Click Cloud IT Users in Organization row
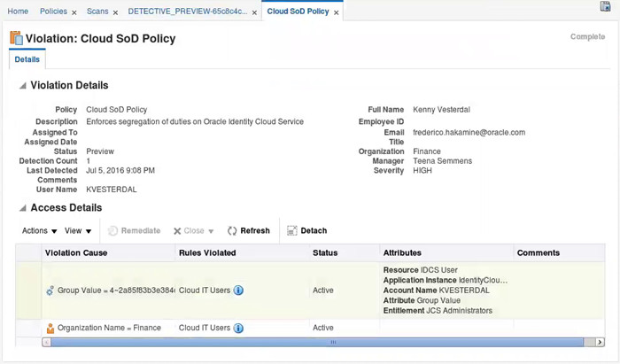This screenshot has width=620, height=364. coord(205,328)
